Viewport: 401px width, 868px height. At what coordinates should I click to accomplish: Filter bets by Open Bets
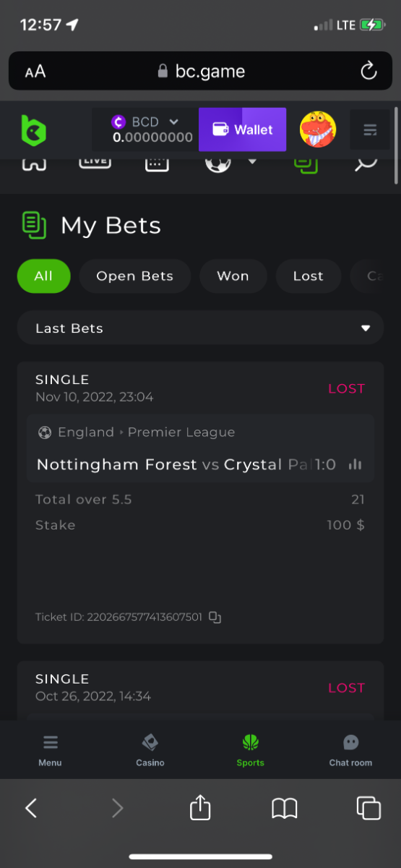tap(135, 276)
